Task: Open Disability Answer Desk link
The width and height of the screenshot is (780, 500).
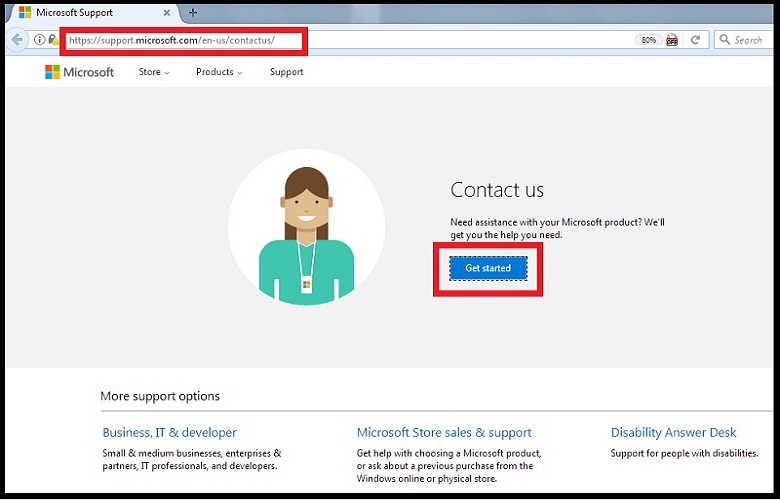Action: (673, 433)
